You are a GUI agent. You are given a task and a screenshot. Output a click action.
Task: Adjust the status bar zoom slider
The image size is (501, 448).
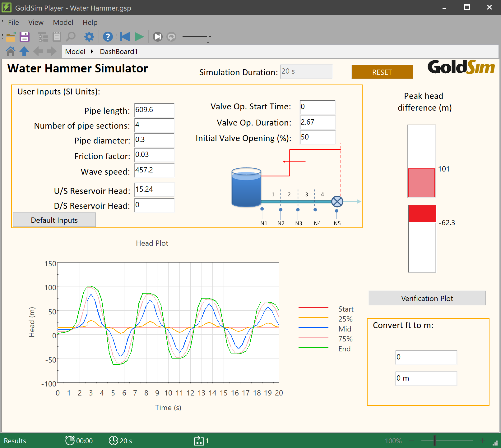(x=434, y=441)
